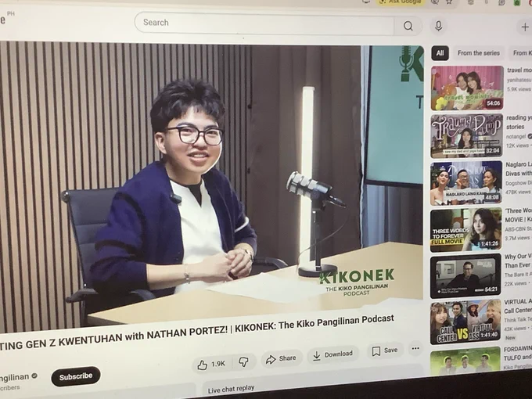Activate voice search microphone icon
This screenshot has width=532, height=399.
(438, 26)
